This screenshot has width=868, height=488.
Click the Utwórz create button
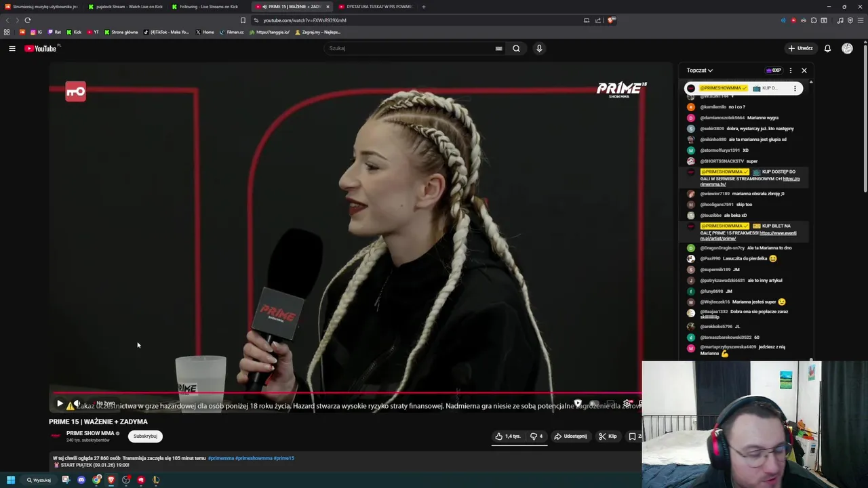click(800, 48)
